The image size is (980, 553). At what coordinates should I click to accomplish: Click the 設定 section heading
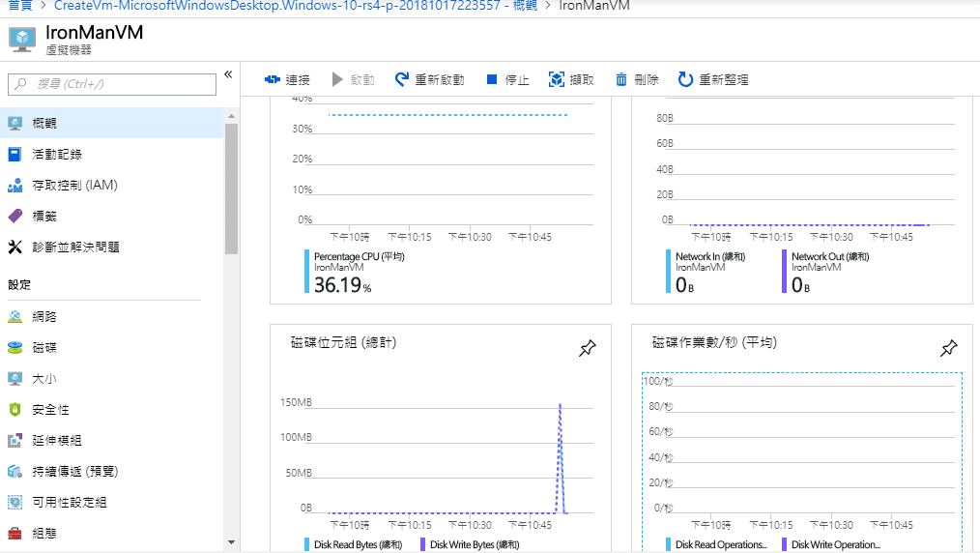(x=19, y=285)
